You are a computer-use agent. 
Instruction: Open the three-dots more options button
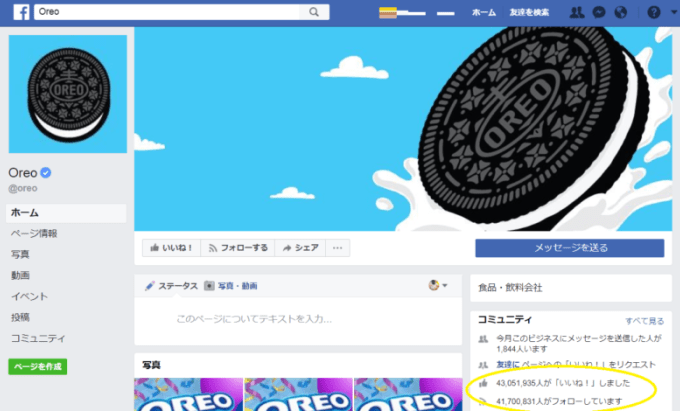337,248
